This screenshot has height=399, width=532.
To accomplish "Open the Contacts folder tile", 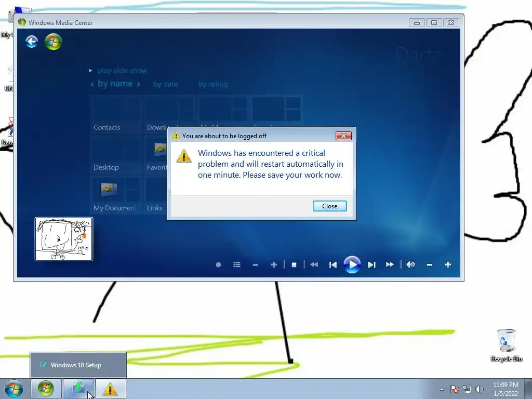I will point(116,114).
